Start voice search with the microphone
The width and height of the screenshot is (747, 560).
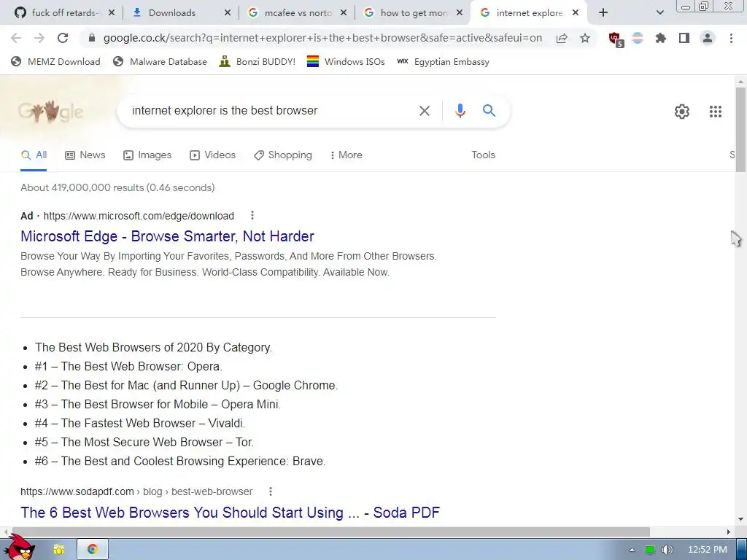tap(460, 111)
